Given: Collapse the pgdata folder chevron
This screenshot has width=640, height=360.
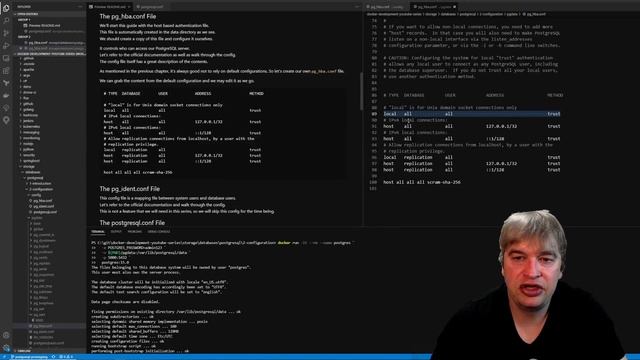Looking at the screenshot, I should pyautogui.click(x=29, y=218).
